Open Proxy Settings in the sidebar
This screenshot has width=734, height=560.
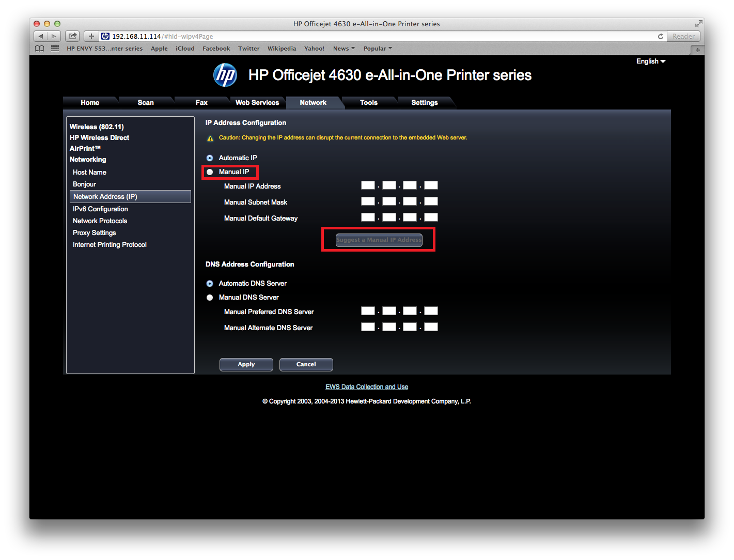(94, 233)
